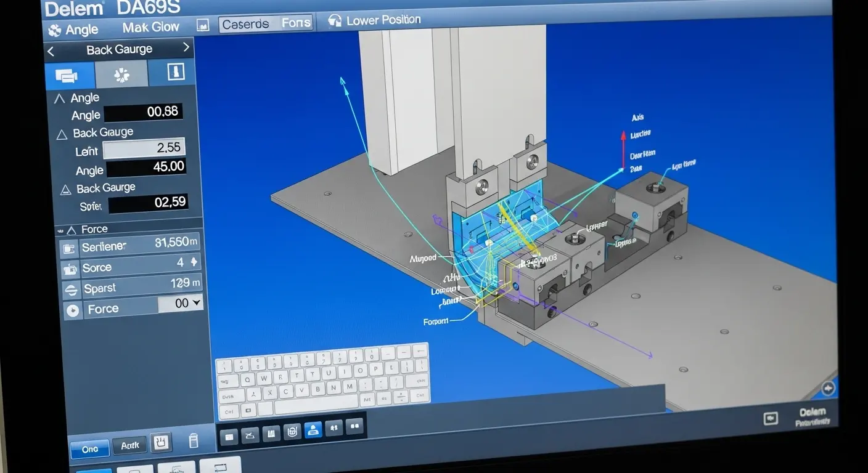Select the punch tool tab icon

pyautogui.click(x=175, y=73)
